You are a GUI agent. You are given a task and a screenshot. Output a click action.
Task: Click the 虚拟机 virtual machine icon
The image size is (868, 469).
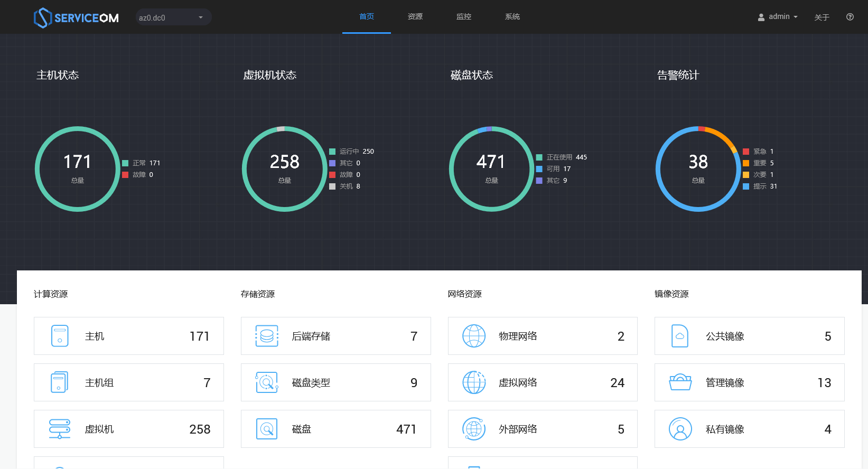coord(60,429)
